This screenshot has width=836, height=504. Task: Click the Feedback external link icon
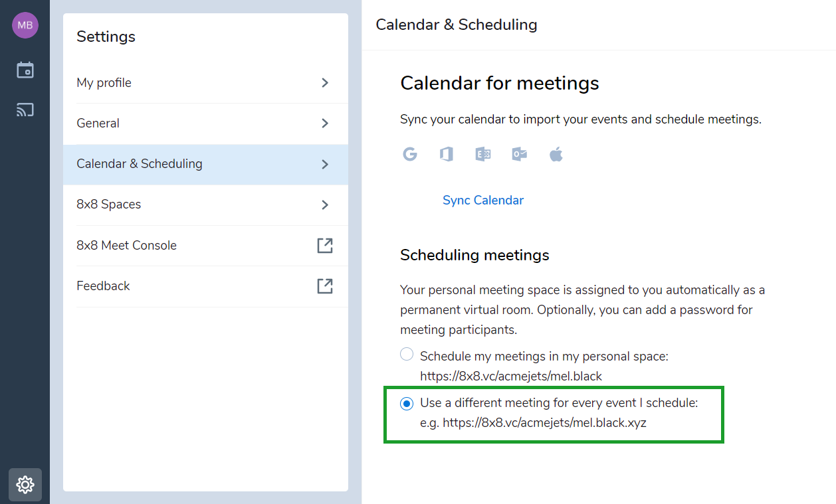click(325, 286)
